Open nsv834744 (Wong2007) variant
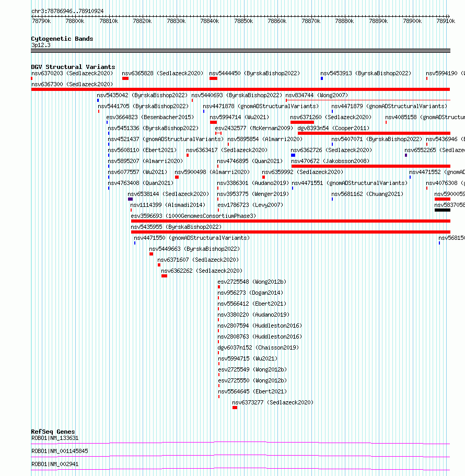 [x=317, y=95]
